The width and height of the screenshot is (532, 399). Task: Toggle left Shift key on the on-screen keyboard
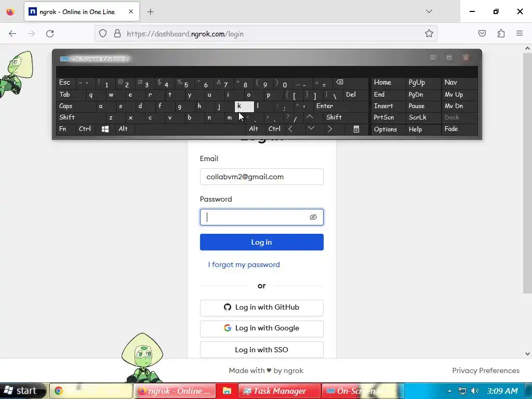click(x=81, y=118)
